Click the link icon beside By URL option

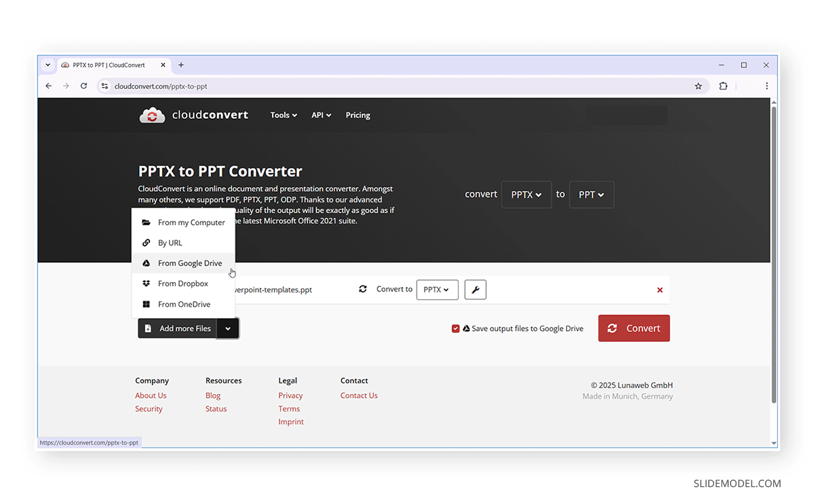(x=146, y=242)
